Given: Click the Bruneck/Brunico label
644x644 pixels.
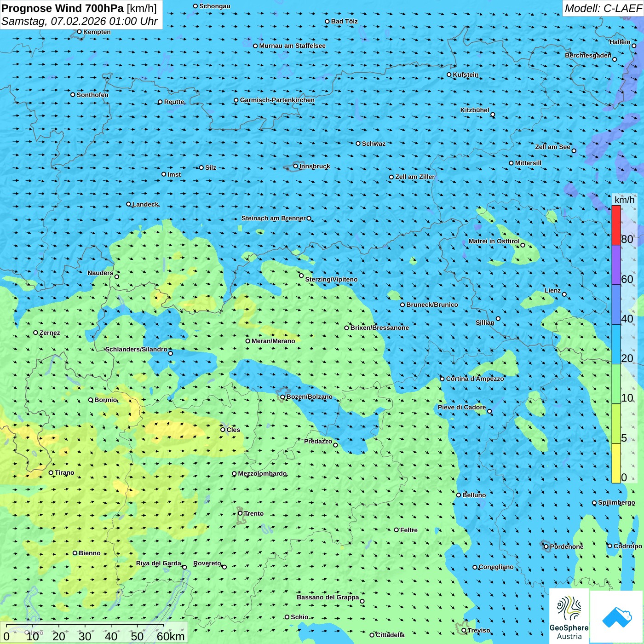Looking at the screenshot, I should coord(432,305).
